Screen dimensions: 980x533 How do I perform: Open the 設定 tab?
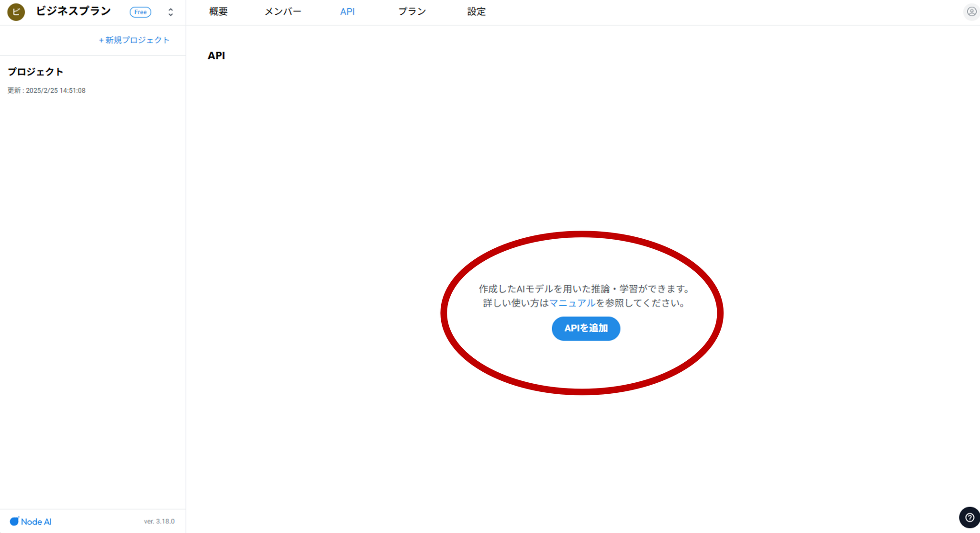[x=476, y=11]
